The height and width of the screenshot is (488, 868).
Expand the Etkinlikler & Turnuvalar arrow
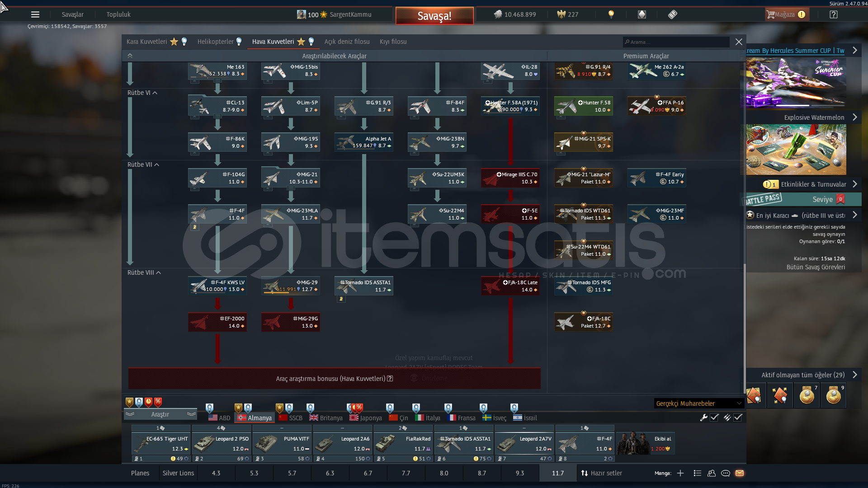point(855,184)
